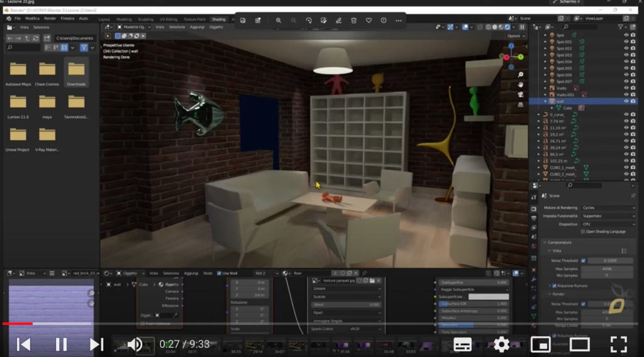This screenshot has width=644, height=357.
Task: Open Motore di Rendering Cycles dropdown
Action: pyautogui.click(x=608, y=208)
